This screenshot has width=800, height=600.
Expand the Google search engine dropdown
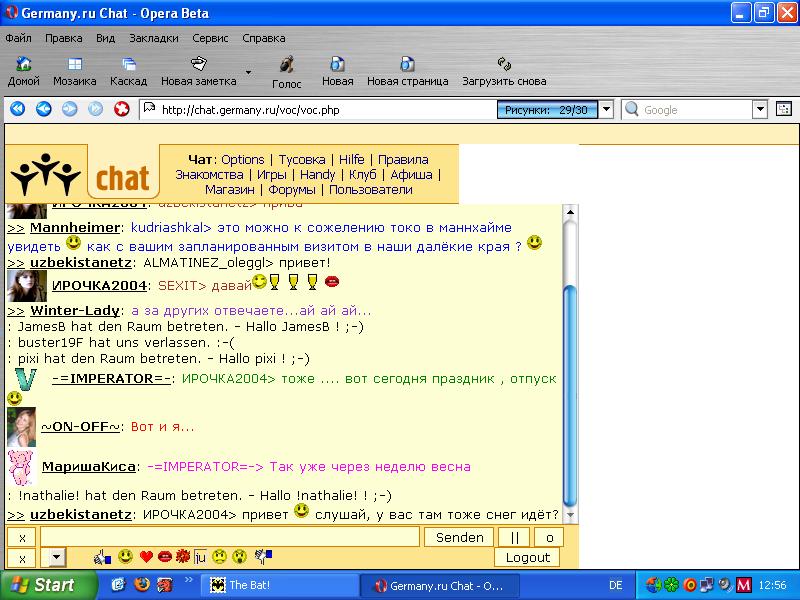760,109
